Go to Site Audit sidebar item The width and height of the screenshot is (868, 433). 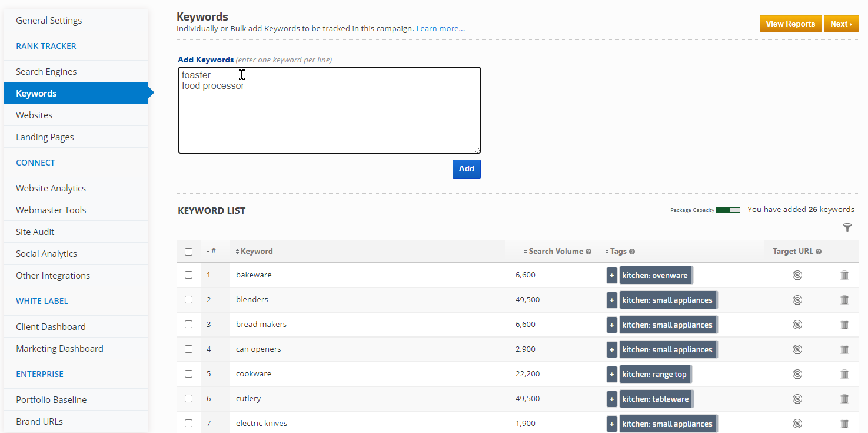click(35, 232)
